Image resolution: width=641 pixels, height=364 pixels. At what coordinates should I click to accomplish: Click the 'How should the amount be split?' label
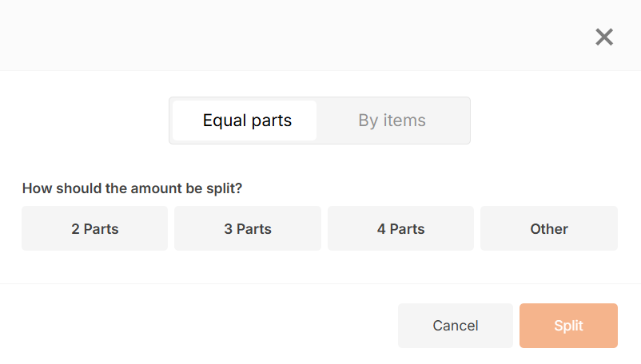[132, 188]
